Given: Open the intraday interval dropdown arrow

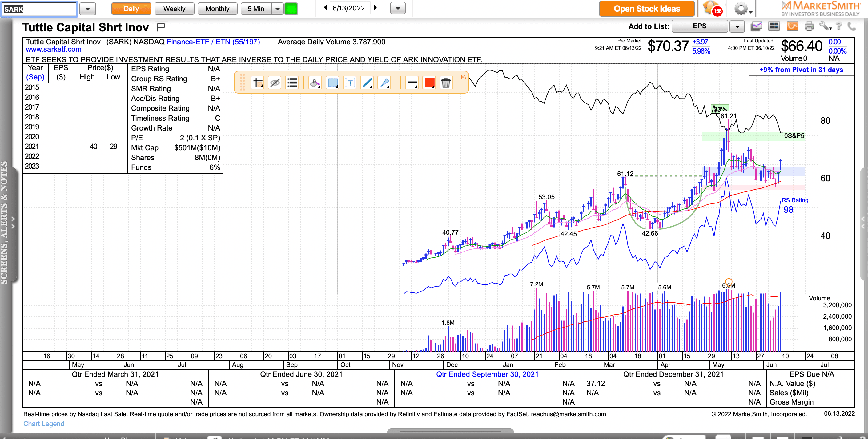Looking at the screenshot, I should point(277,9).
